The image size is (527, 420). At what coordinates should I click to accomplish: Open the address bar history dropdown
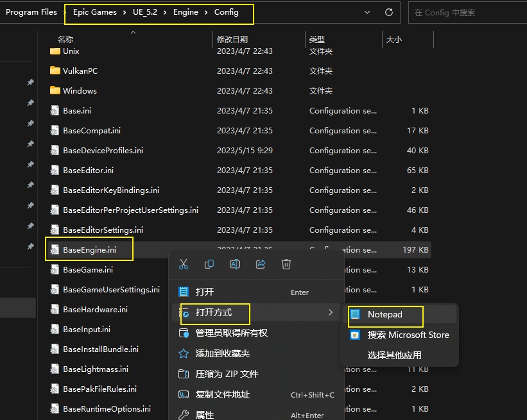(x=367, y=12)
